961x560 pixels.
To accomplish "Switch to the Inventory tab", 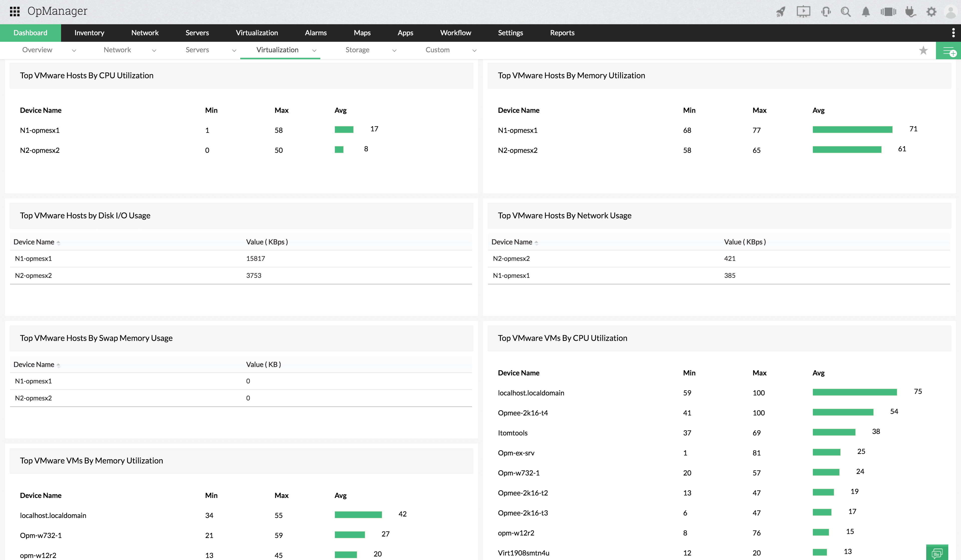I will click(x=89, y=33).
